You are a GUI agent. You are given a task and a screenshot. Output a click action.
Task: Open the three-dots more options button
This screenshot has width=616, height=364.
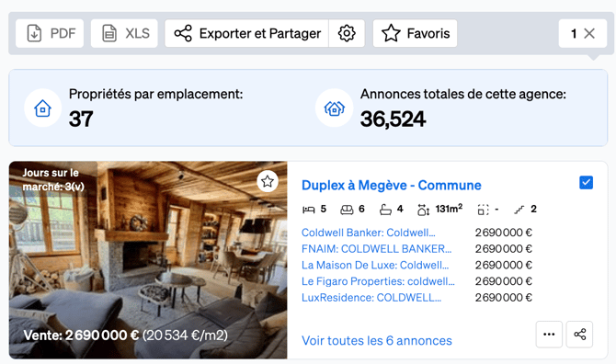(549, 335)
